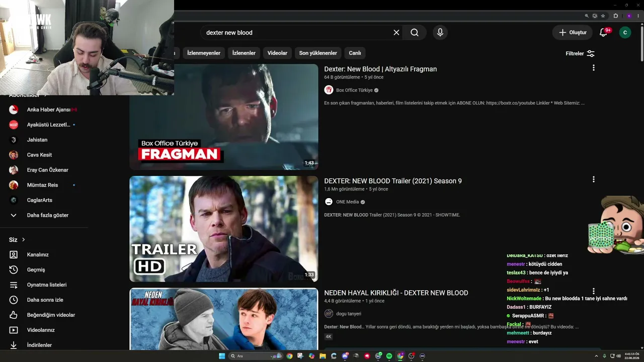Image resolution: width=644 pixels, height=362 pixels.
Task: Open the browser three-dot menu
Action: point(638,16)
